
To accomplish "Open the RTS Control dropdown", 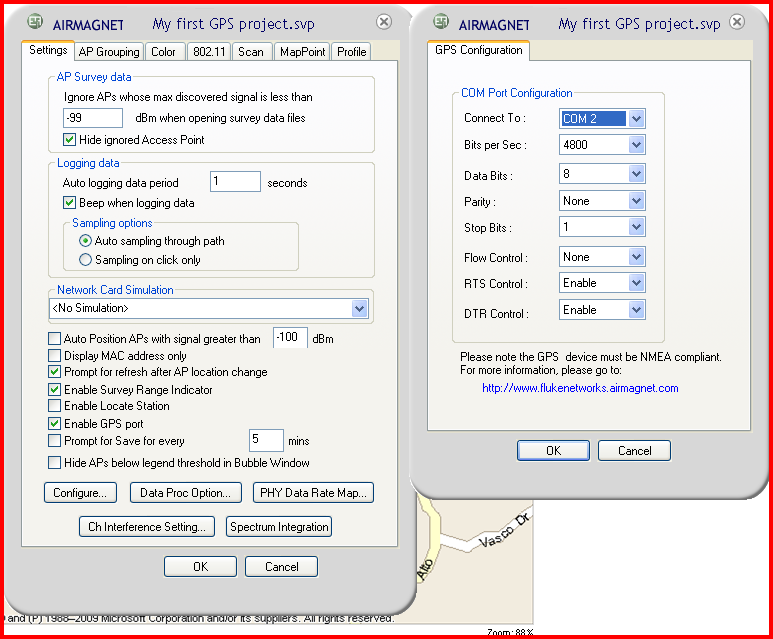I will tap(636, 283).
